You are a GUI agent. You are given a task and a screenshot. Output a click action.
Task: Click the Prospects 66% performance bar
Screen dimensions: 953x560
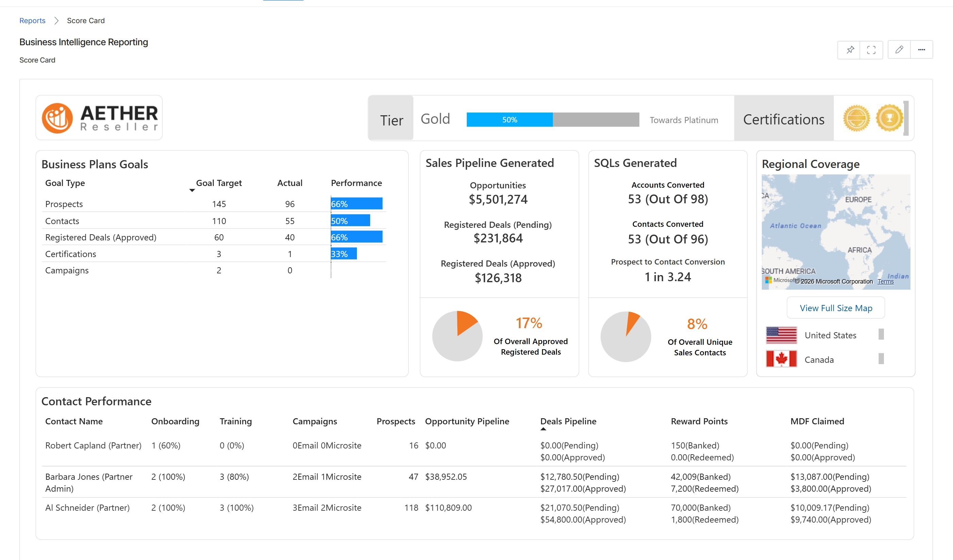click(x=357, y=204)
